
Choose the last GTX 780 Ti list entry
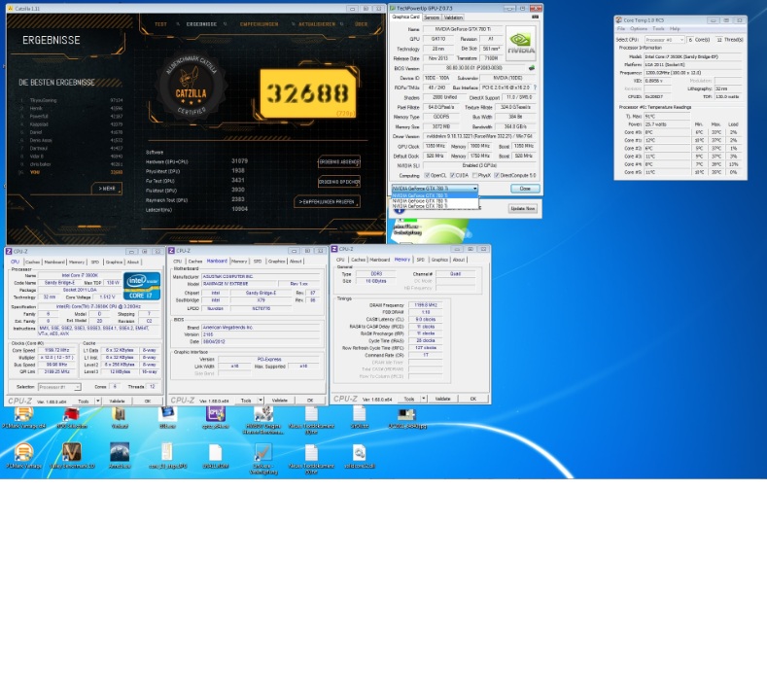(x=435, y=206)
